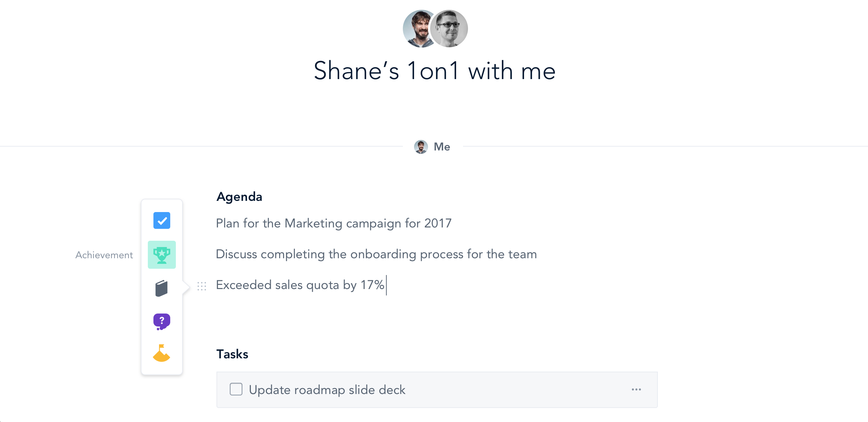
Task: Click the Plan for the Marketing campaign line
Action: pos(333,223)
